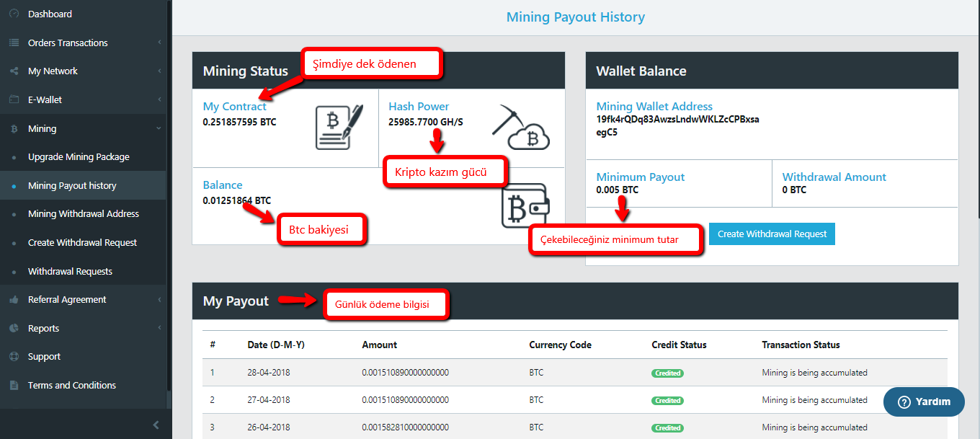This screenshot has width=980, height=439.
Task: Click the Terms and Conditions document icon
Action: click(14, 385)
